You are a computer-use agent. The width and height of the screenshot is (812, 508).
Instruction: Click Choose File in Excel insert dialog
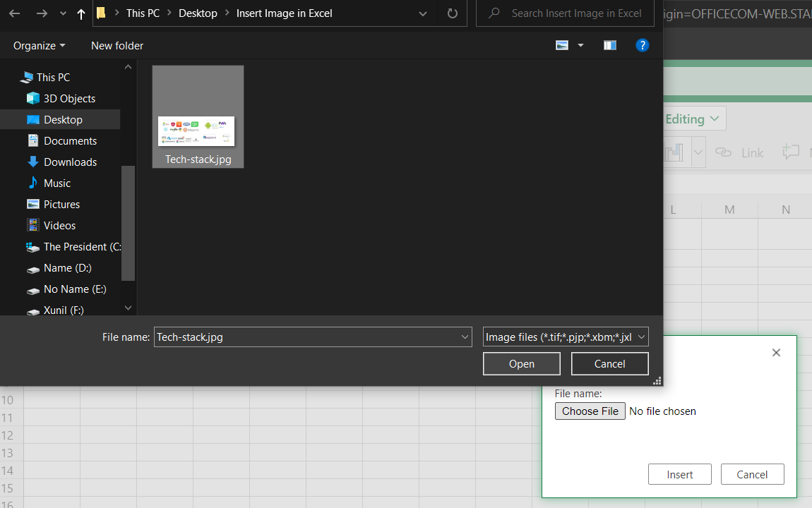pos(590,411)
